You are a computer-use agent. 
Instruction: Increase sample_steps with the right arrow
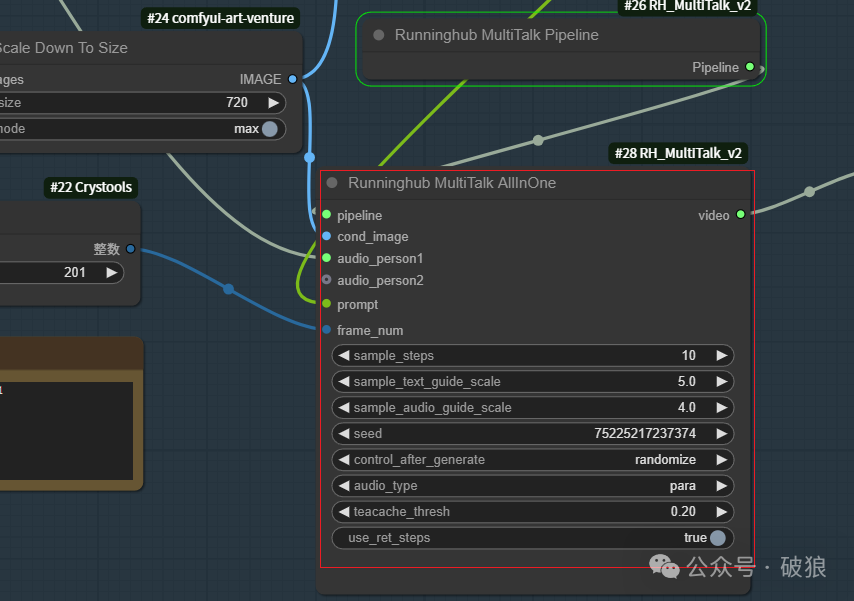click(721, 356)
